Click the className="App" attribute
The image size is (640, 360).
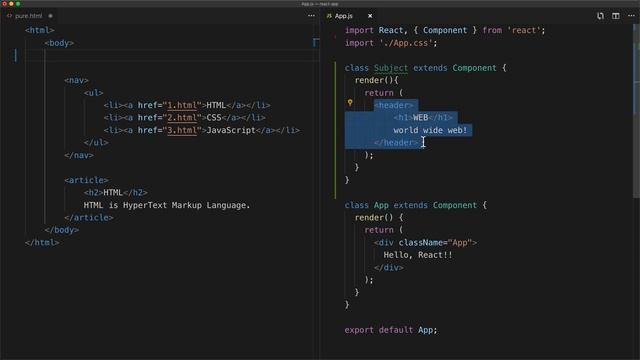coord(435,242)
